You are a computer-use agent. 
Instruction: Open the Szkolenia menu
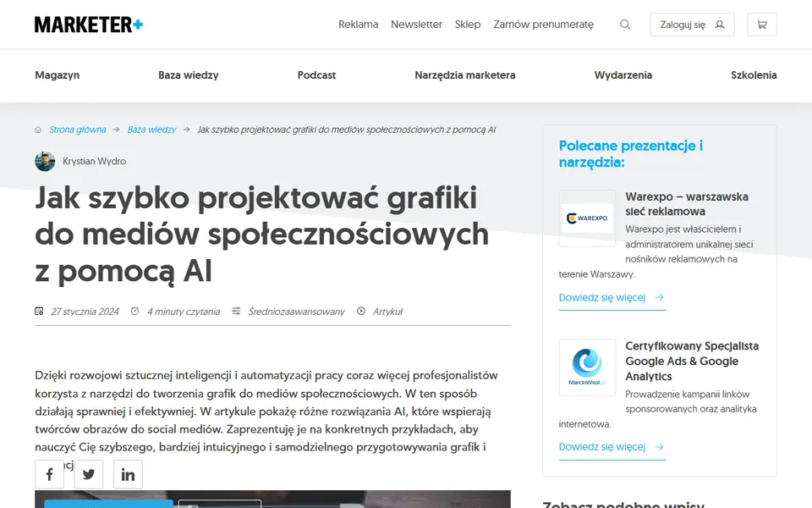(754, 75)
